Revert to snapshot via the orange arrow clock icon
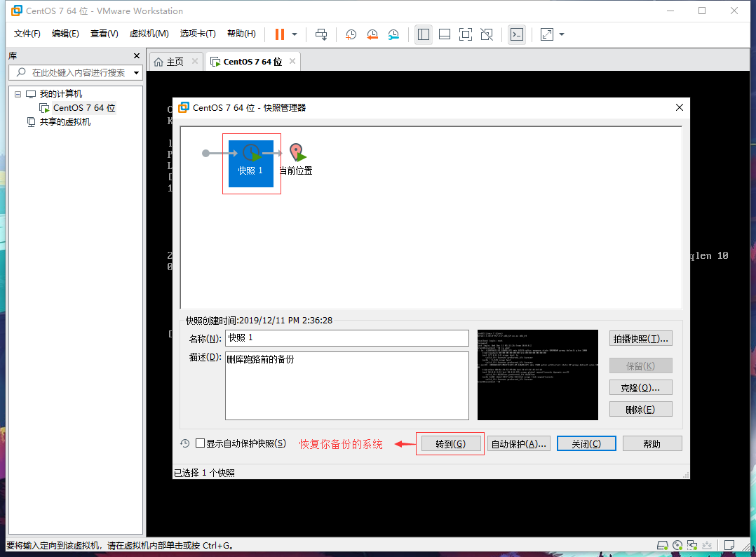756x557 pixels. [x=372, y=34]
